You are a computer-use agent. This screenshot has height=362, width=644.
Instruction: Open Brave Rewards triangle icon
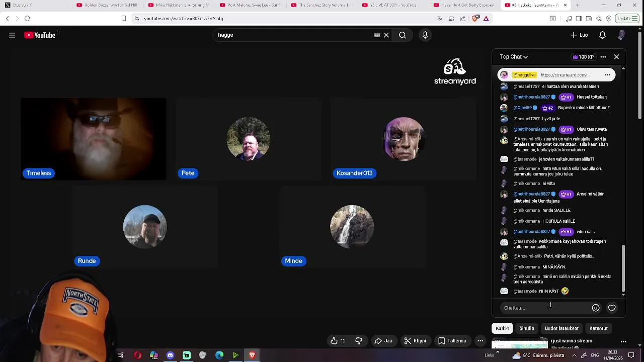click(486, 19)
